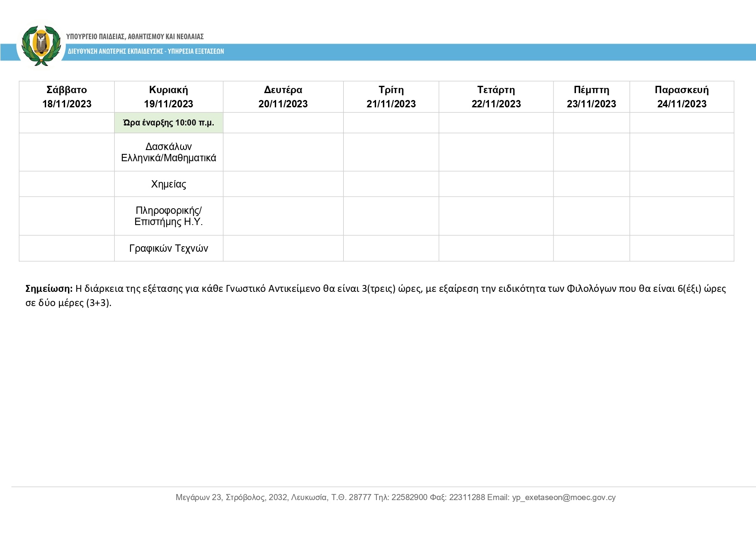Select the Τρίτη 21/11/2023 column header

[391, 97]
